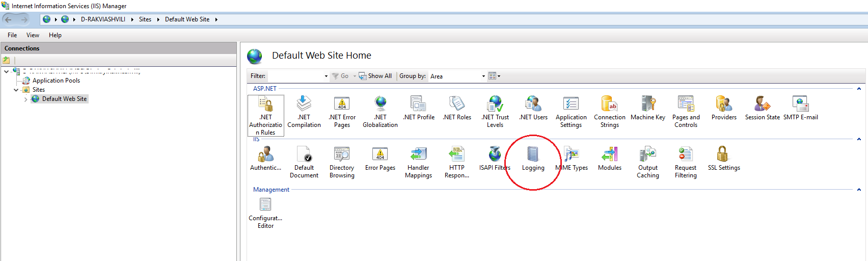Click the Show All button
The height and width of the screenshot is (261, 868).
pos(375,76)
